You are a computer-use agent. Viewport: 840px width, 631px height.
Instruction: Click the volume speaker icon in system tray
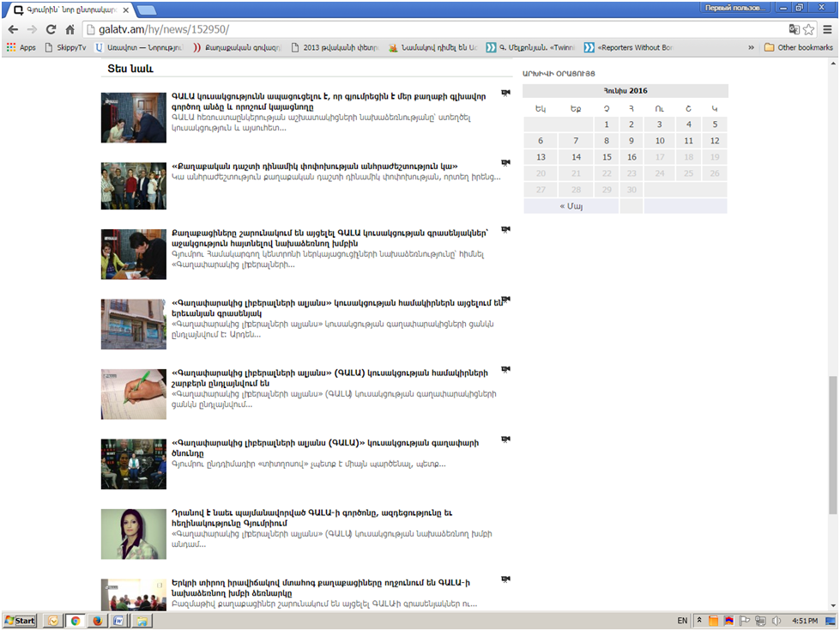coord(775,620)
